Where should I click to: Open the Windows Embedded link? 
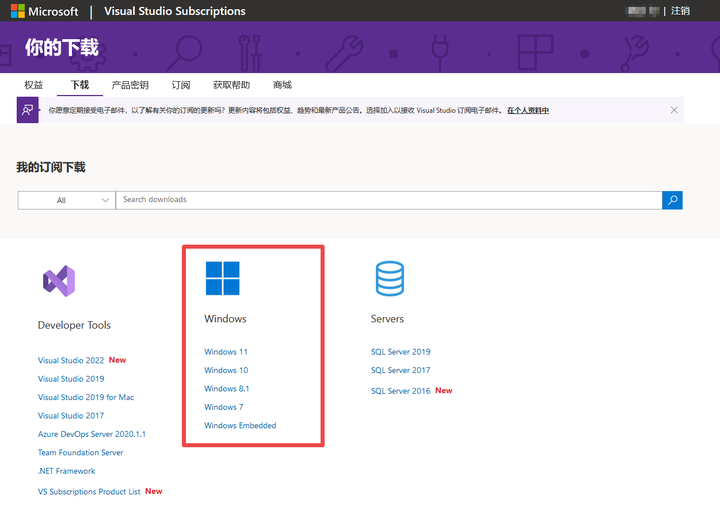pyautogui.click(x=240, y=425)
